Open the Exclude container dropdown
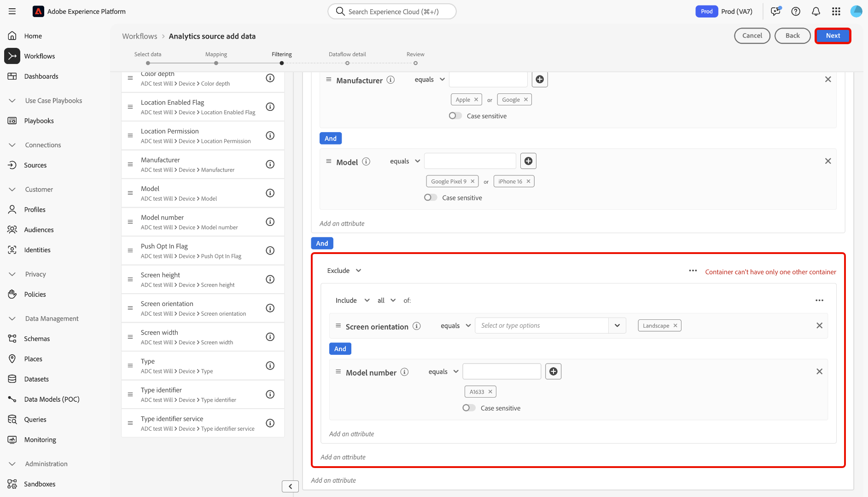 pyautogui.click(x=344, y=271)
